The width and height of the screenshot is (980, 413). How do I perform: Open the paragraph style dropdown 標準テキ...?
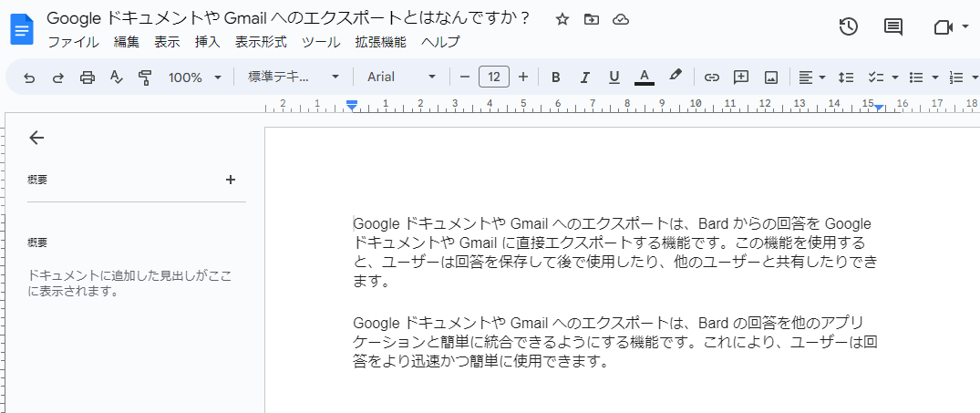[x=294, y=77]
